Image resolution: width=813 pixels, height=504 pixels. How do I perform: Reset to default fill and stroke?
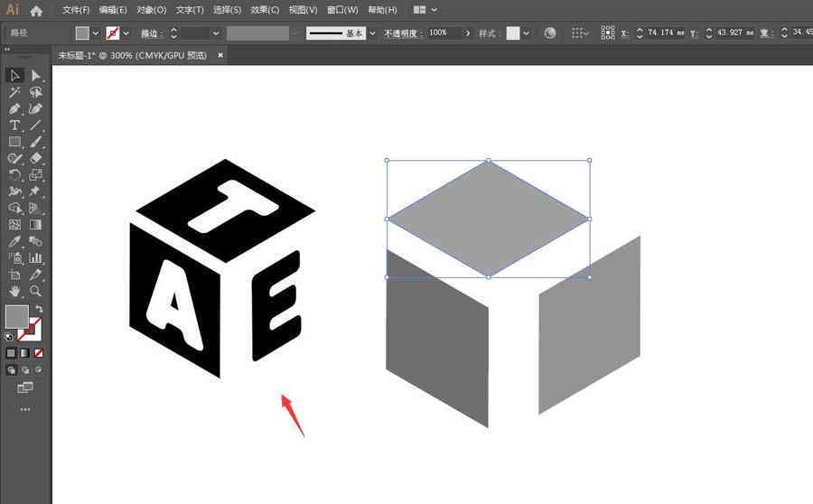click(9, 337)
